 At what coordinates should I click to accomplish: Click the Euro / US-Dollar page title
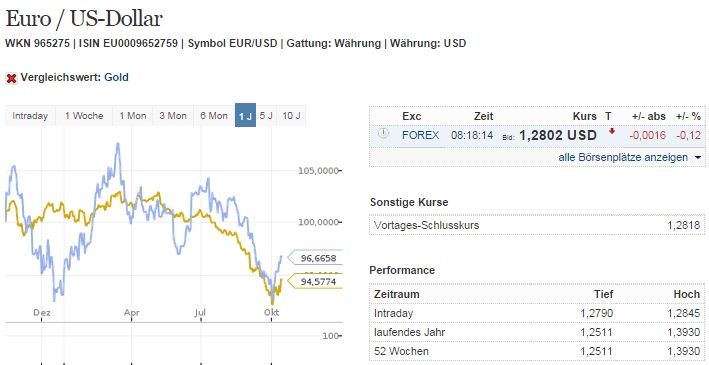(x=84, y=19)
